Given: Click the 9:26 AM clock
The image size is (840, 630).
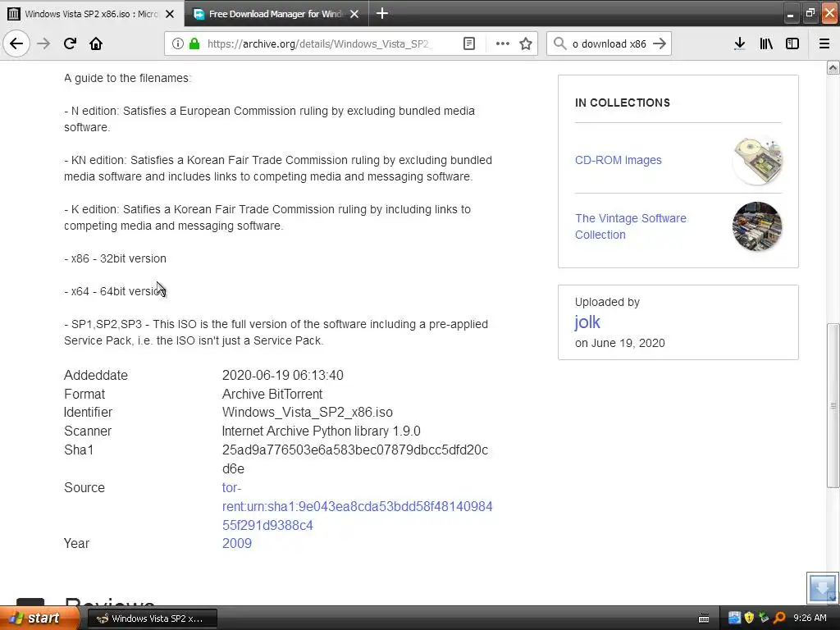Looking at the screenshot, I should (x=810, y=618).
